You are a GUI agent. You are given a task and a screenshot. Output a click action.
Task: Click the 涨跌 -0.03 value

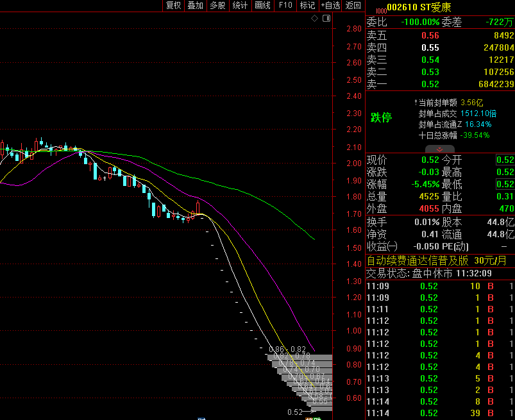428,172
